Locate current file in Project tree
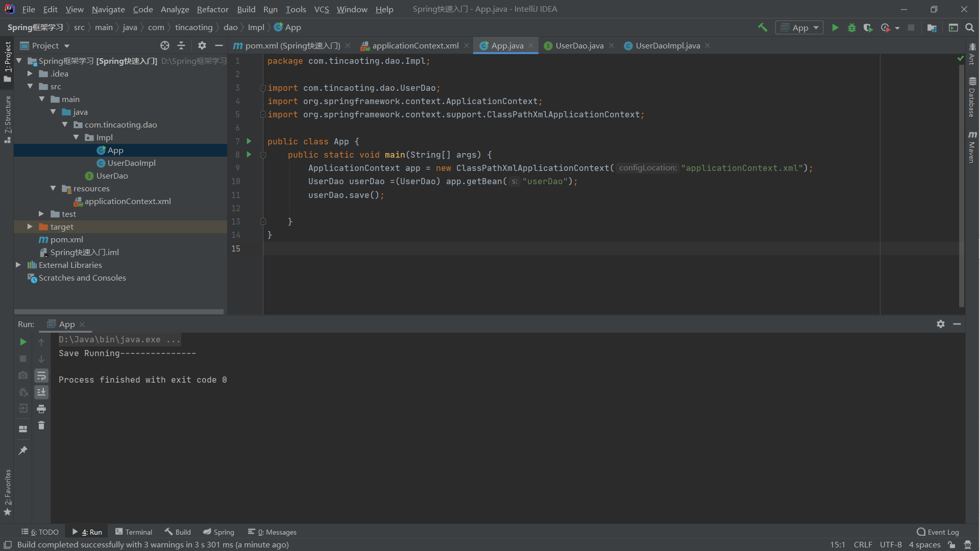This screenshot has height=551, width=980. (164, 45)
